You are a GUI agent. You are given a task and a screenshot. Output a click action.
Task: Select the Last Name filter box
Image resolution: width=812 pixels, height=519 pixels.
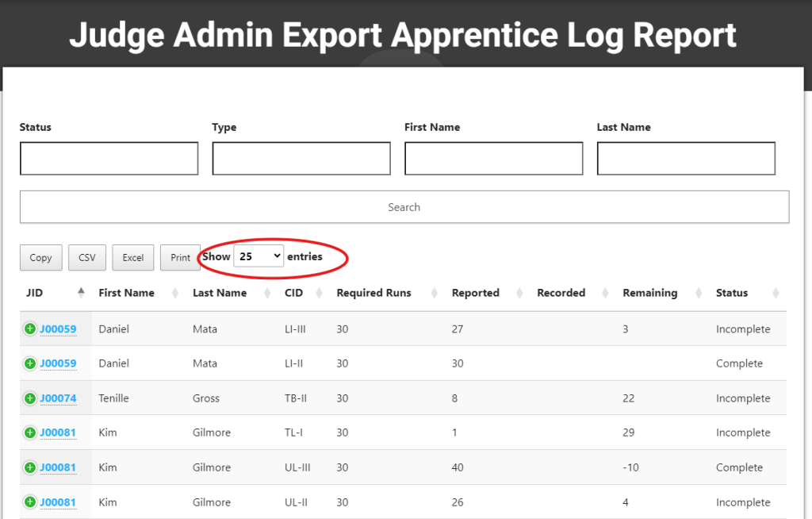tap(686, 159)
